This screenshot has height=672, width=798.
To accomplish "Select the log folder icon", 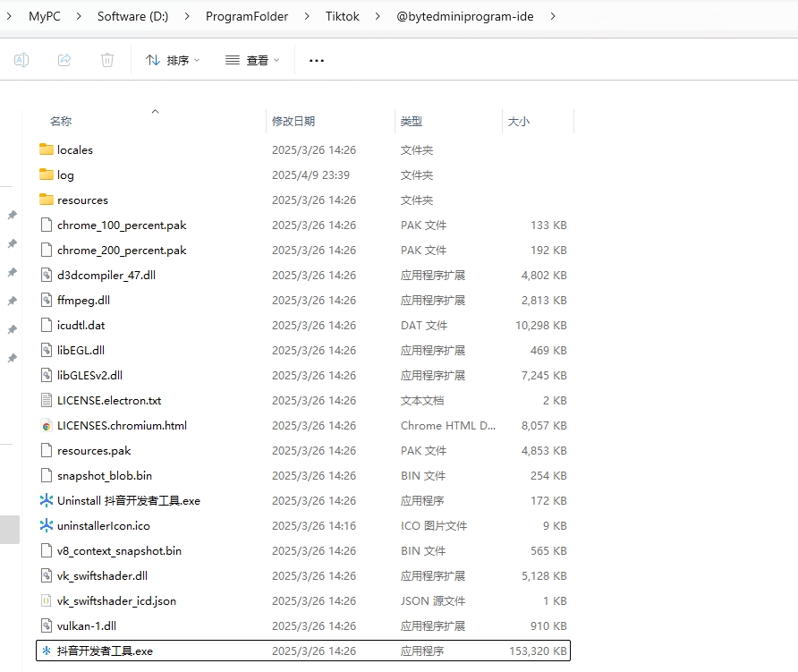I will tap(47, 174).
